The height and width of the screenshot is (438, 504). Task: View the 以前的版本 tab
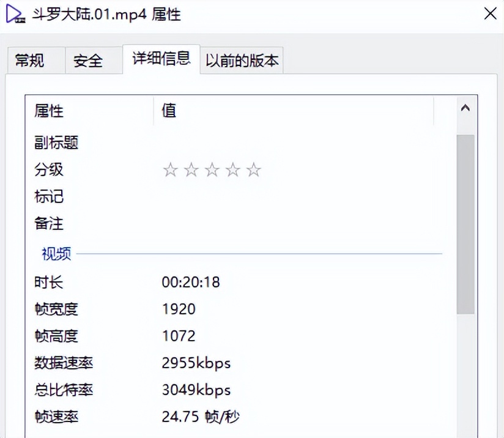tap(242, 60)
